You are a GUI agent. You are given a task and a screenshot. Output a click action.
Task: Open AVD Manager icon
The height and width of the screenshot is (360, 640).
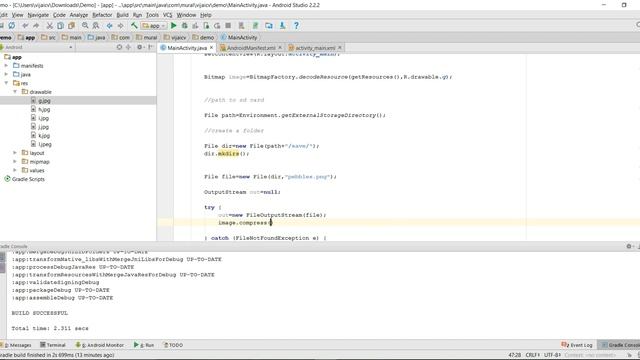[x=242, y=25]
